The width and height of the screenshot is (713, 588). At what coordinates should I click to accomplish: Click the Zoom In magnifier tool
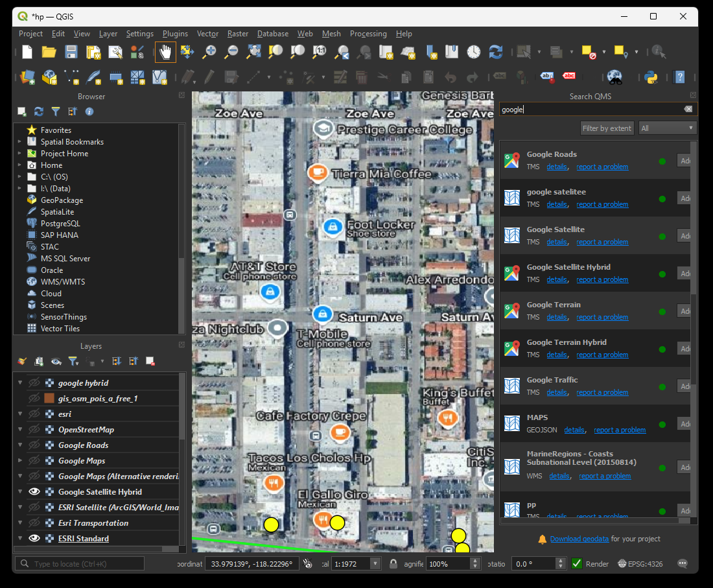(x=209, y=52)
